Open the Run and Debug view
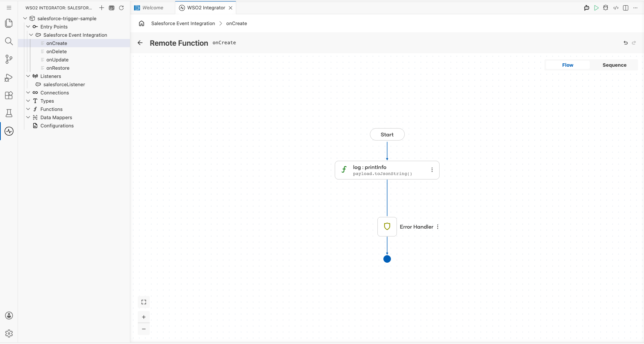 (9, 77)
